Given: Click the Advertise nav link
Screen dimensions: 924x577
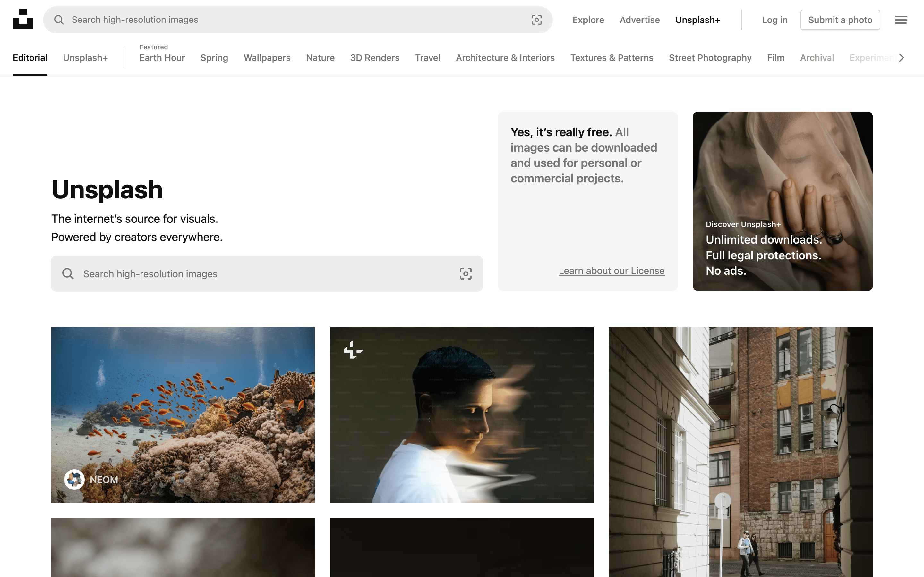Looking at the screenshot, I should (x=639, y=20).
